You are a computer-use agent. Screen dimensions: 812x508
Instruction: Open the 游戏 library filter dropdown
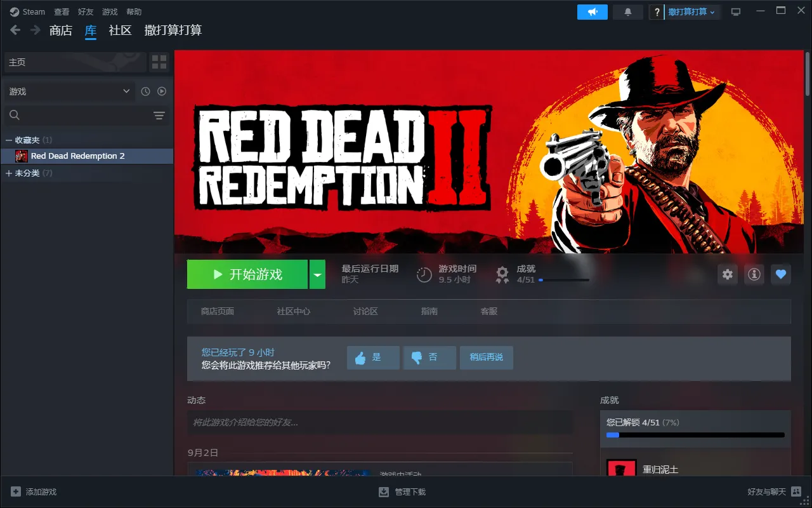tap(69, 91)
